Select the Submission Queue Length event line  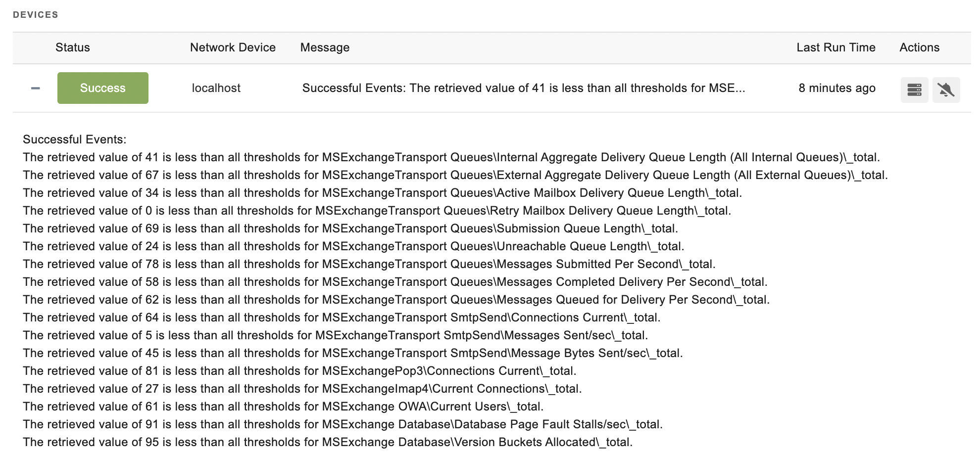click(350, 228)
